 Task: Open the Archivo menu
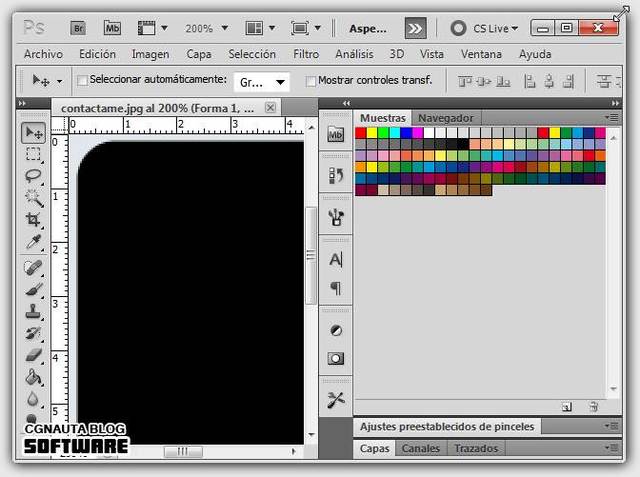(x=43, y=54)
